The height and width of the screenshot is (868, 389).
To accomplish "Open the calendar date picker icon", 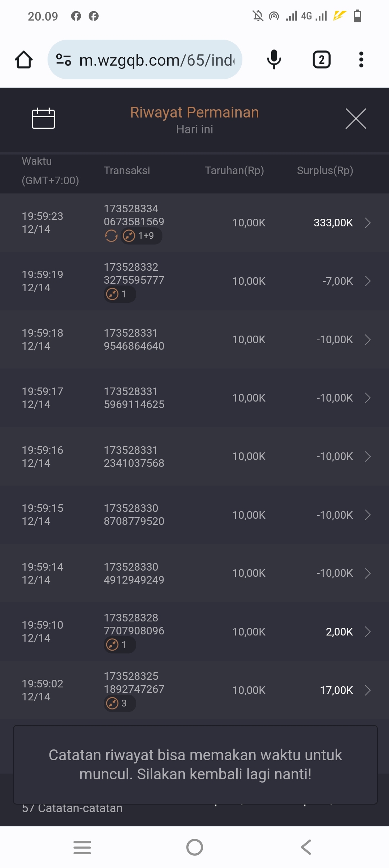I will (43, 118).
